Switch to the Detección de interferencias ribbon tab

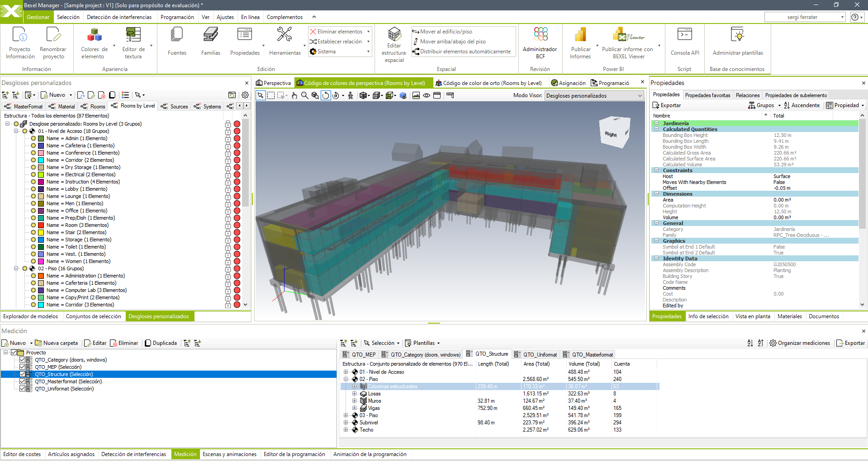click(119, 17)
